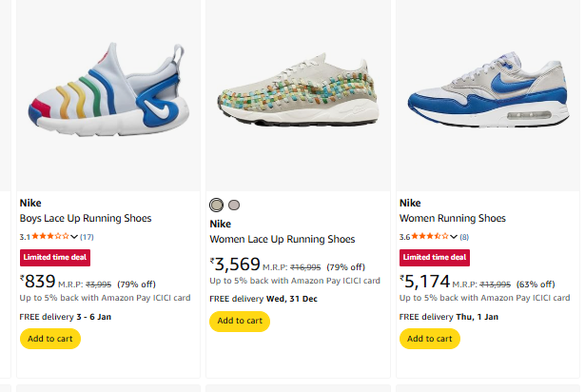Select the second grey color swatch

tap(234, 206)
